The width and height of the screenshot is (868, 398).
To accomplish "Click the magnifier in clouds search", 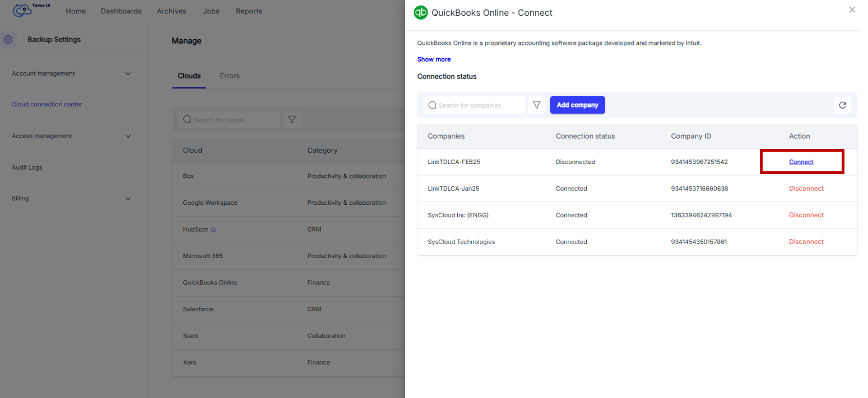I will (187, 120).
